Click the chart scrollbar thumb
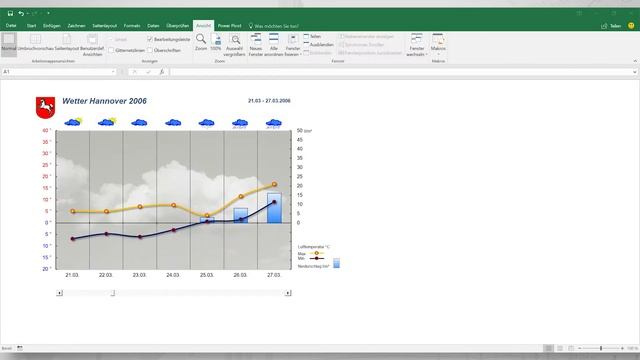Image resolution: width=640 pixels, height=360 pixels. pos(113,293)
